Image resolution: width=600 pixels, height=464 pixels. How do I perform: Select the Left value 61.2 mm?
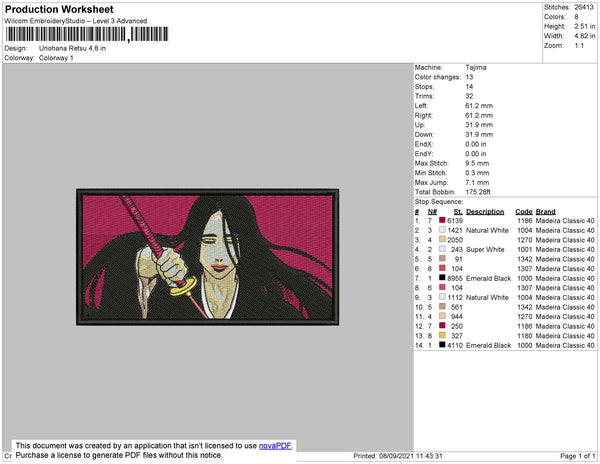click(479, 106)
